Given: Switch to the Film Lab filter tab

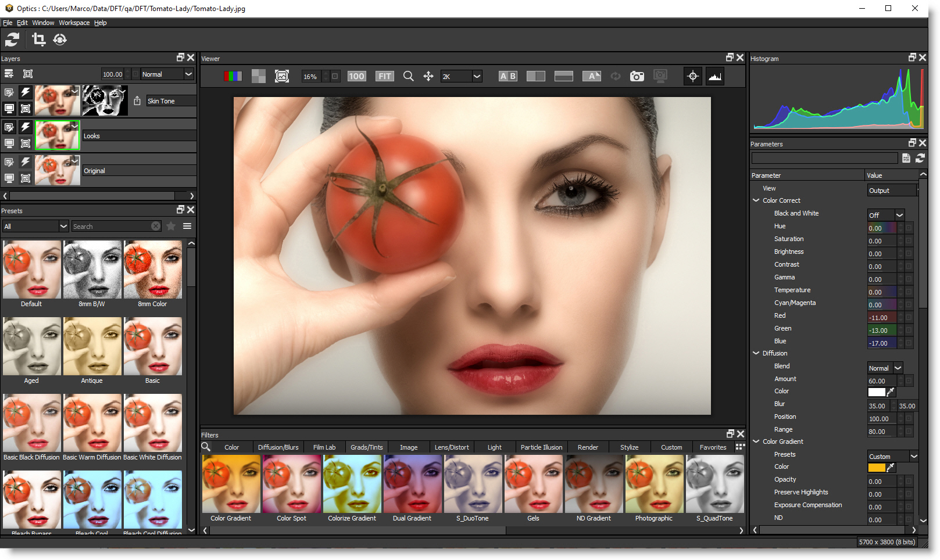Looking at the screenshot, I should pos(324,447).
